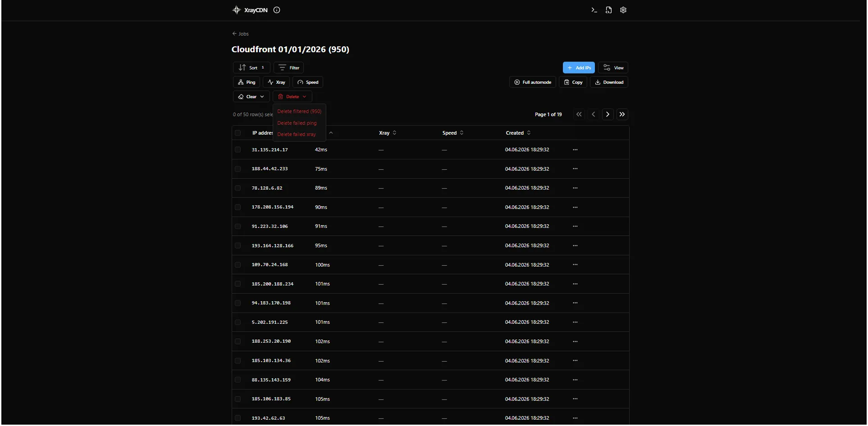Open actions menu for 88.135.143.159

point(575,380)
